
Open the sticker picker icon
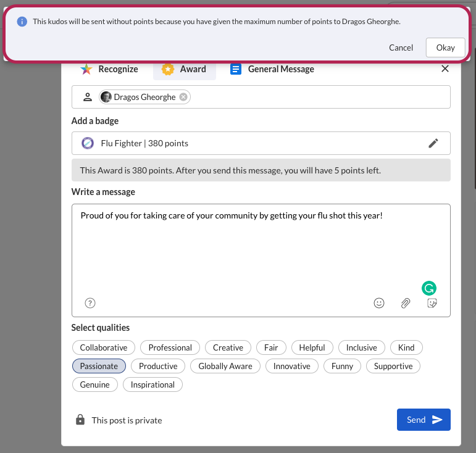[432, 303]
